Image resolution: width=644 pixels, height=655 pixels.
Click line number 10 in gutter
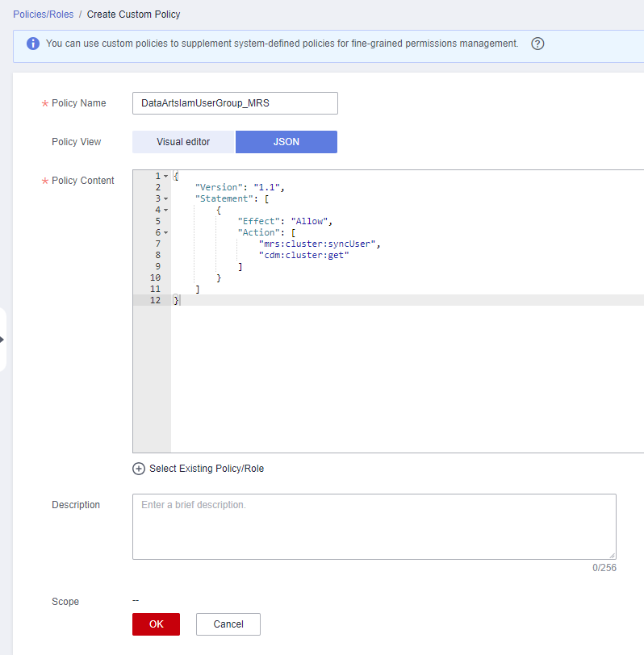pyautogui.click(x=155, y=277)
